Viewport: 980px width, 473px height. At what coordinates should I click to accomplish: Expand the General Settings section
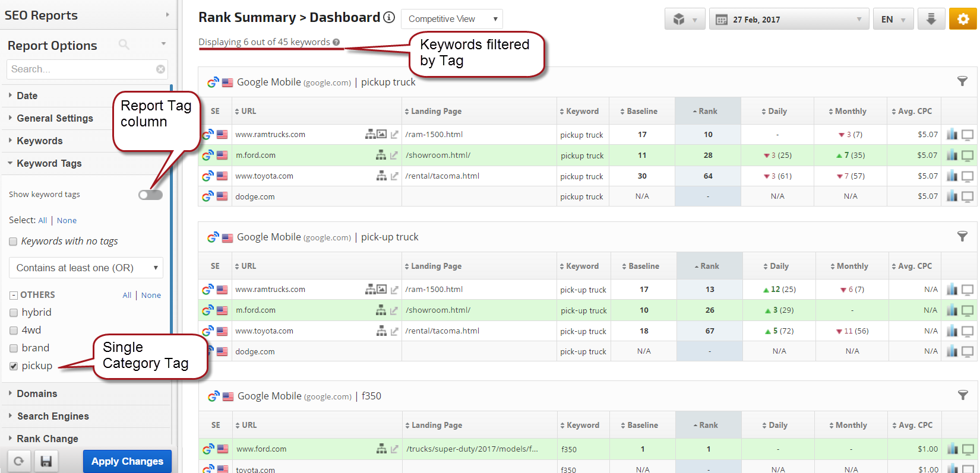[x=55, y=118]
